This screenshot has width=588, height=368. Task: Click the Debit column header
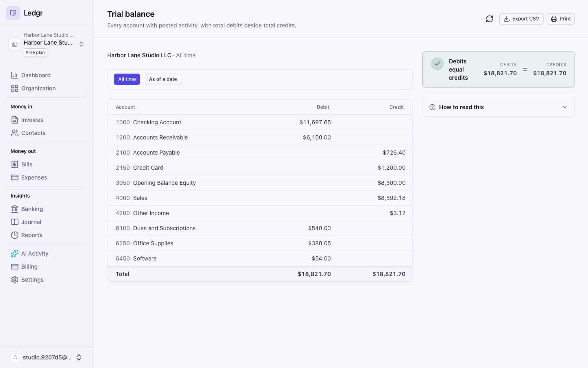[323, 107]
